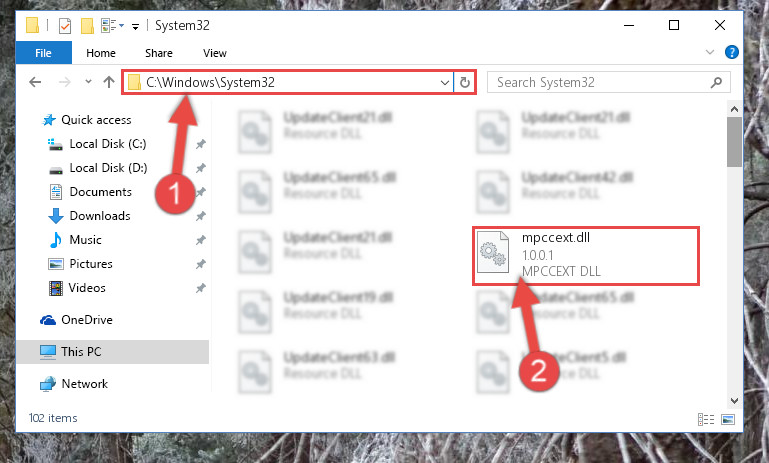Viewport: 769px width, 463px height.
Task: Select the mpccext.dll file
Action: (x=586, y=255)
